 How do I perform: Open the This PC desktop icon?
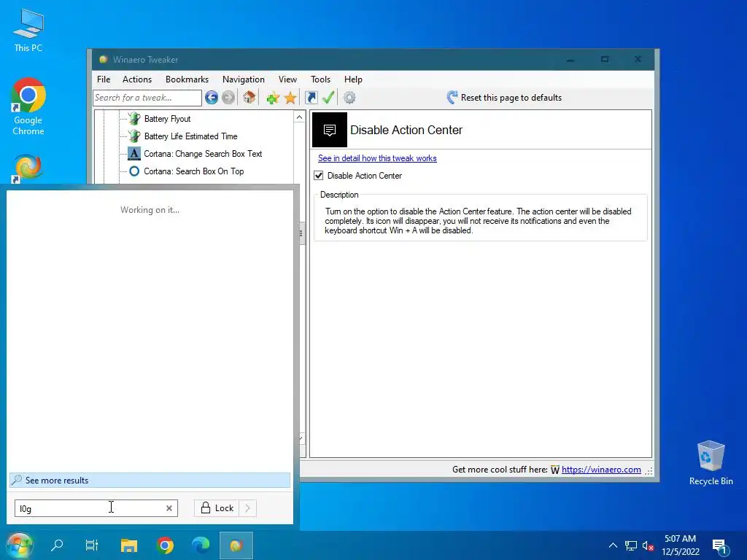pos(28,31)
